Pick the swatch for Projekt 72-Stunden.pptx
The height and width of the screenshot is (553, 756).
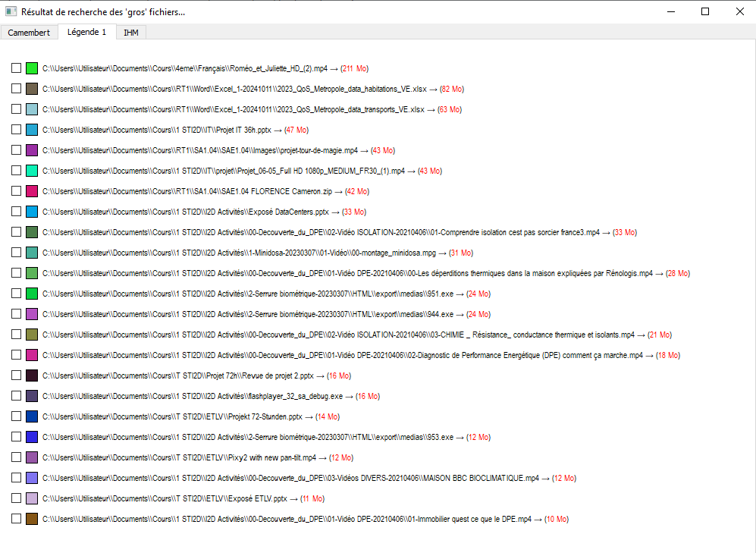[32, 416]
